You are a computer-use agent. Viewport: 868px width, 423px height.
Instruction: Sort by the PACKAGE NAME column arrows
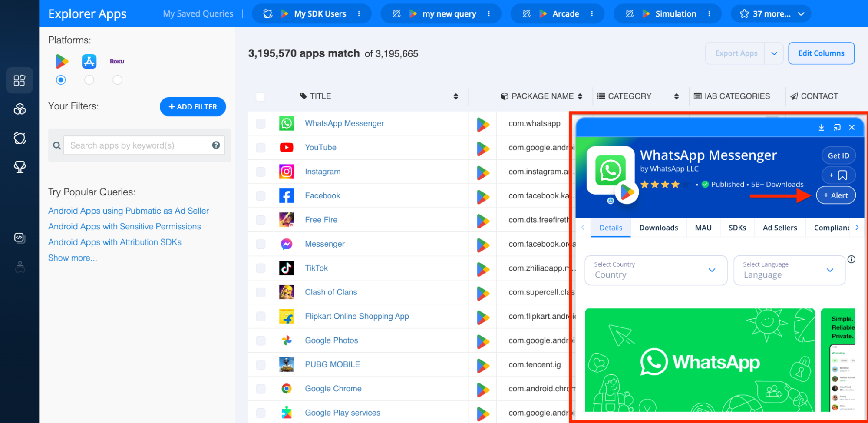(580, 96)
